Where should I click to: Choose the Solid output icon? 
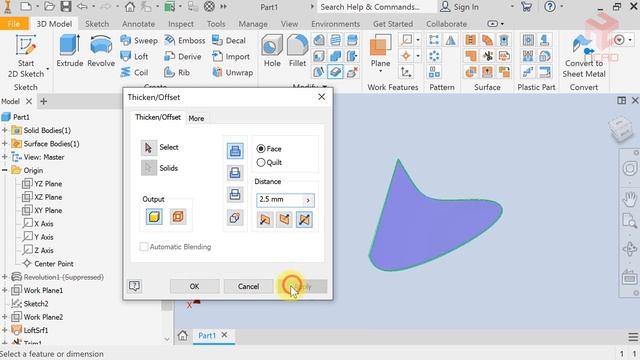coord(154,217)
